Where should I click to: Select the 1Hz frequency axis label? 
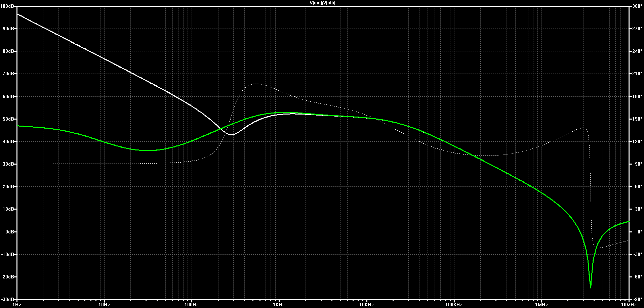coord(17,305)
